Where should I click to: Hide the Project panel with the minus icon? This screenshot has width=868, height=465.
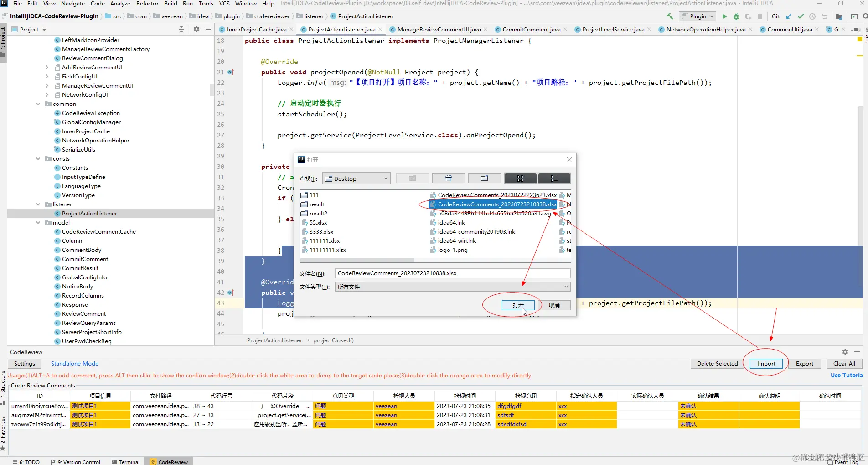[208, 29]
